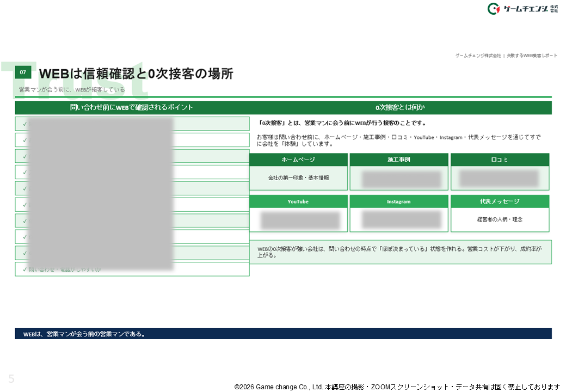Click the 0次接客とは何か header
The width and height of the screenshot is (566, 392).
400,108
